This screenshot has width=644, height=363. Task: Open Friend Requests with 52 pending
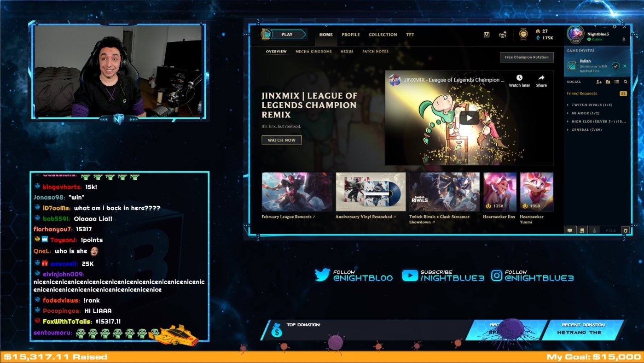click(x=597, y=94)
